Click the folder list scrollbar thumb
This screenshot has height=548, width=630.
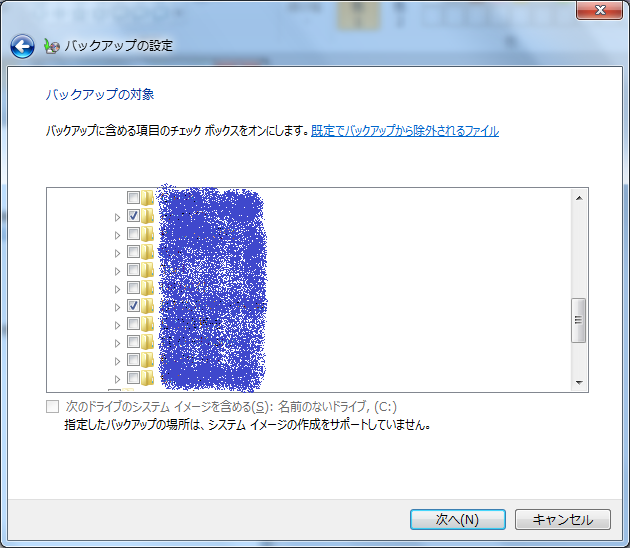[579, 320]
